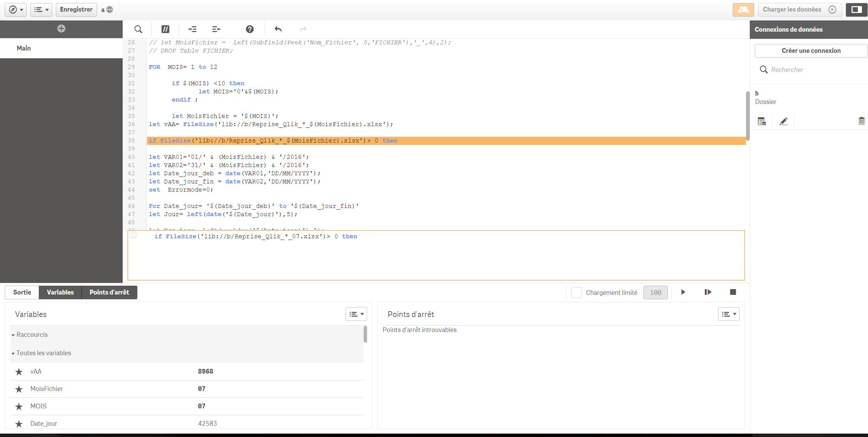The width and height of the screenshot is (868, 437).
Task: Open the Points d'arrêt options dropdown
Action: 729,314
